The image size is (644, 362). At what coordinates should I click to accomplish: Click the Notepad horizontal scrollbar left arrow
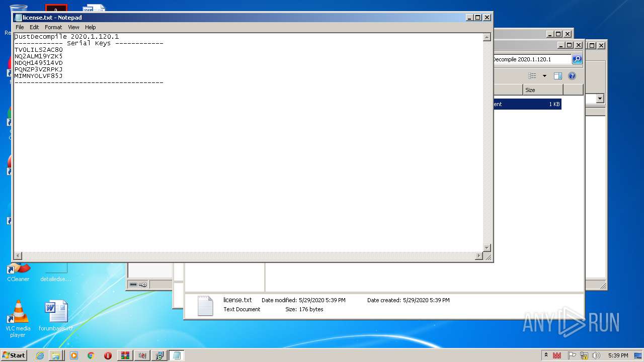tap(18, 256)
